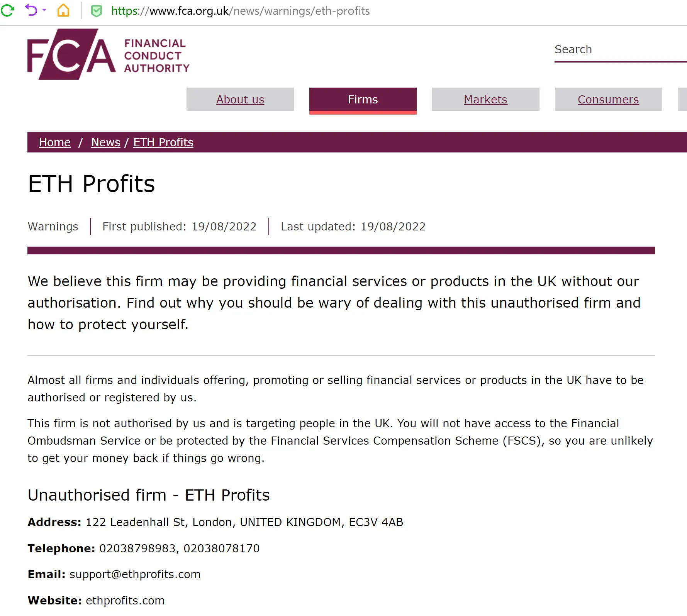Click the Financial Conduct Authority logo text
Image resolution: width=687 pixels, height=616 pixels.
click(x=157, y=56)
